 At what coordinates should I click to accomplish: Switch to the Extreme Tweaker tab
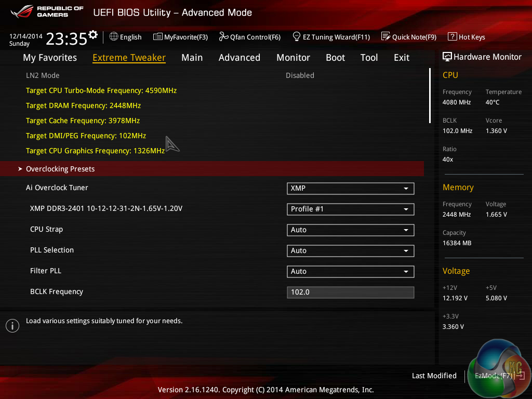129,57
